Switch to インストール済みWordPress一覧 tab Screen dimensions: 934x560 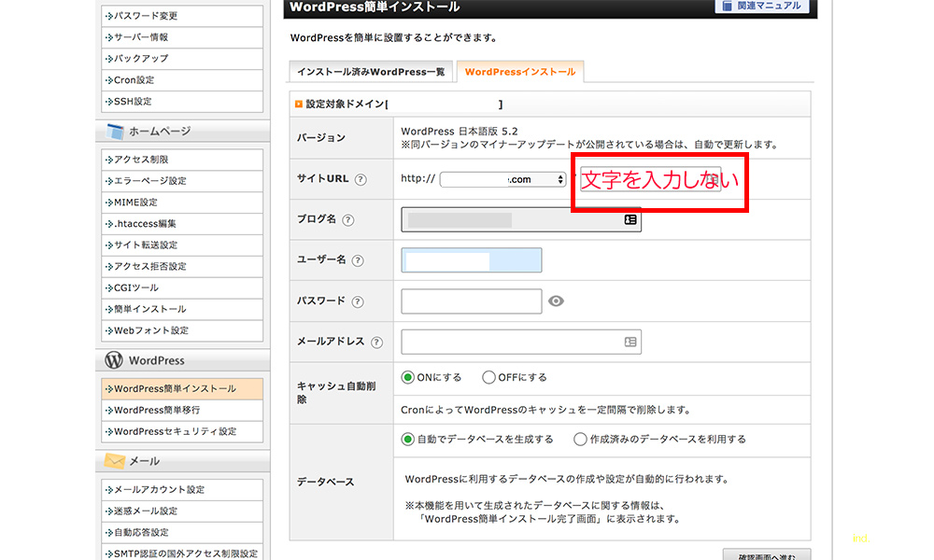tap(371, 72)
